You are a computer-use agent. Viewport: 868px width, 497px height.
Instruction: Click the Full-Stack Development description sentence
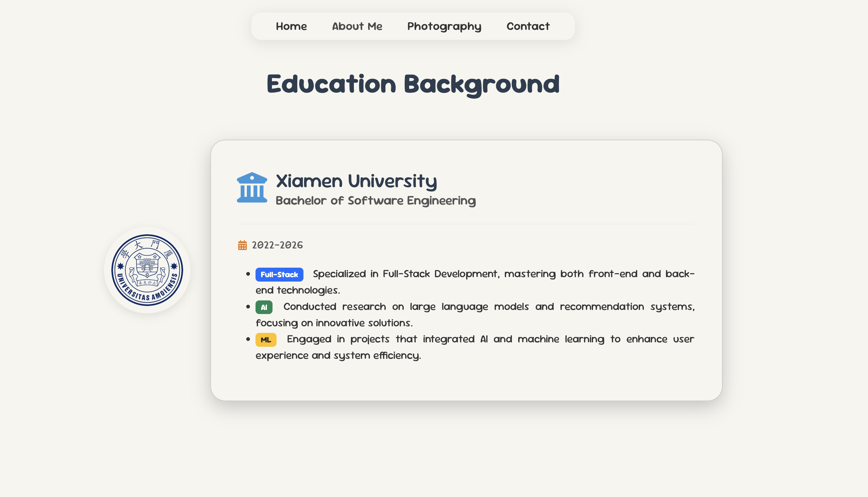(475, 282)
